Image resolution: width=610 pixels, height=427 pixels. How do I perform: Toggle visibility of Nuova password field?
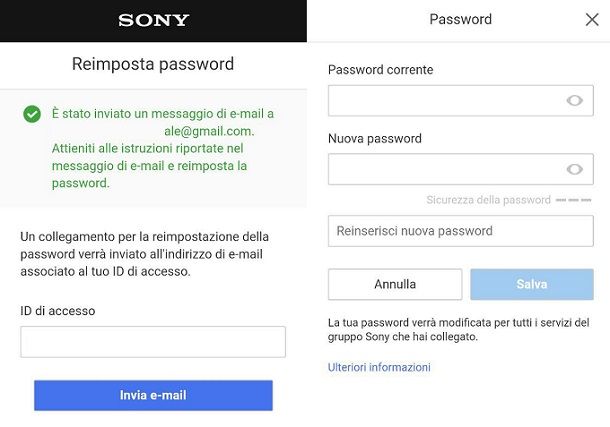(574, 169)
